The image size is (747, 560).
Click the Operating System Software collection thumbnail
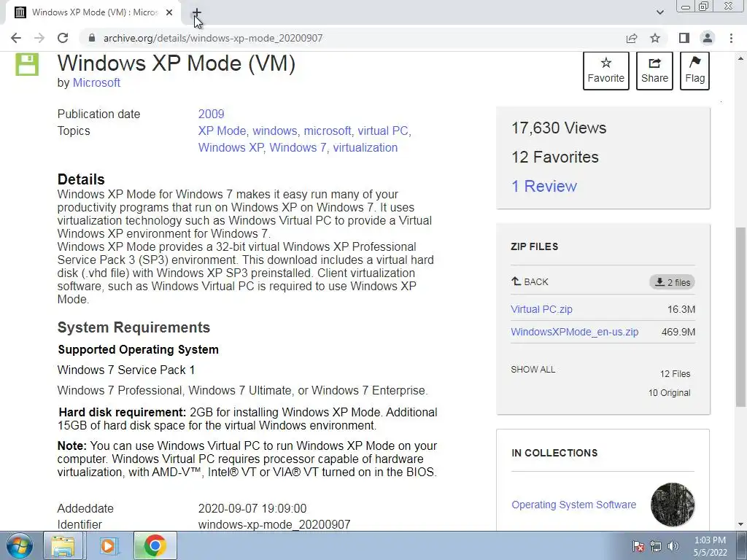click(673, 505)
